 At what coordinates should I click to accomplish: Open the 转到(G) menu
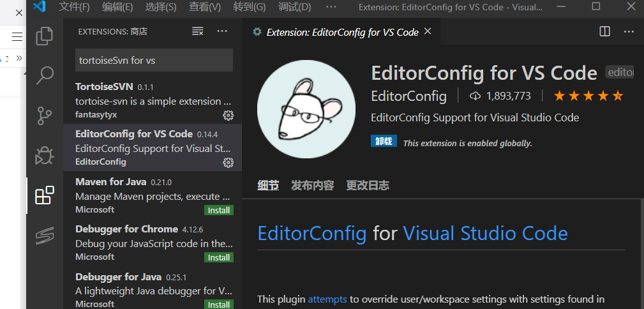(250, 7)
